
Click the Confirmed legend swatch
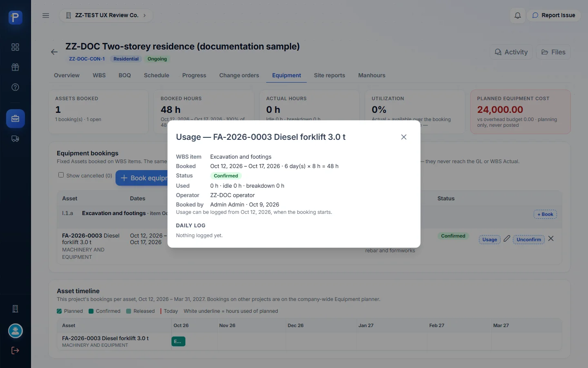(x=91, y=311)
